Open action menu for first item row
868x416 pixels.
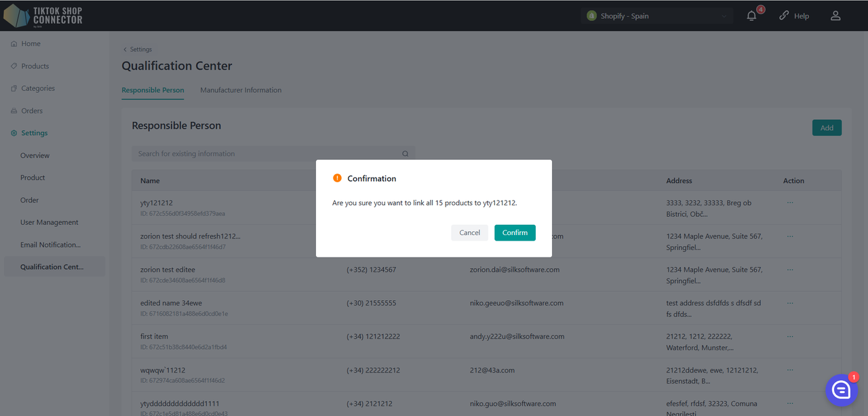coord(790,336)
